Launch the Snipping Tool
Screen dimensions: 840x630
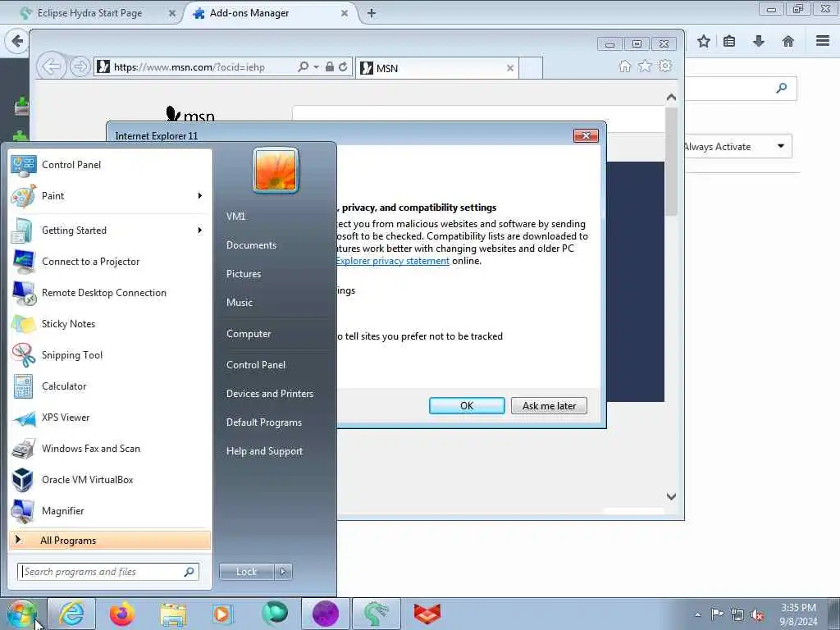[x=110, y=354]
